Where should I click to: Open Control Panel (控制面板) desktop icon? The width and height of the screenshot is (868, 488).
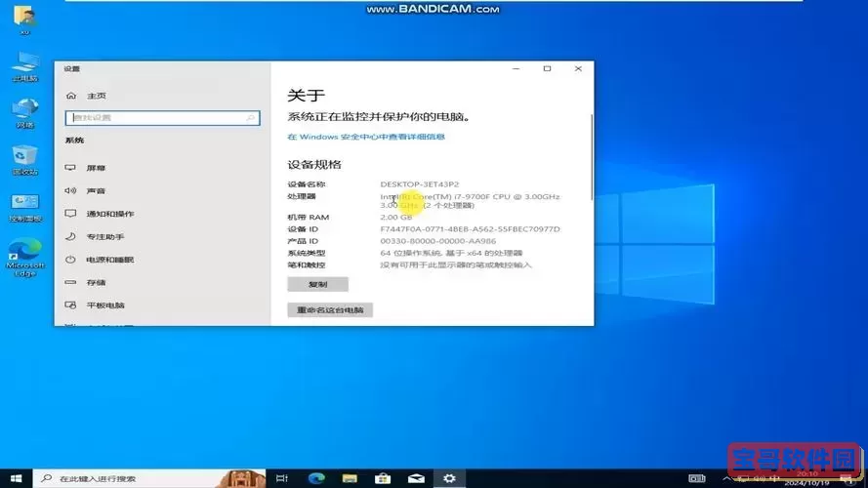25,208
